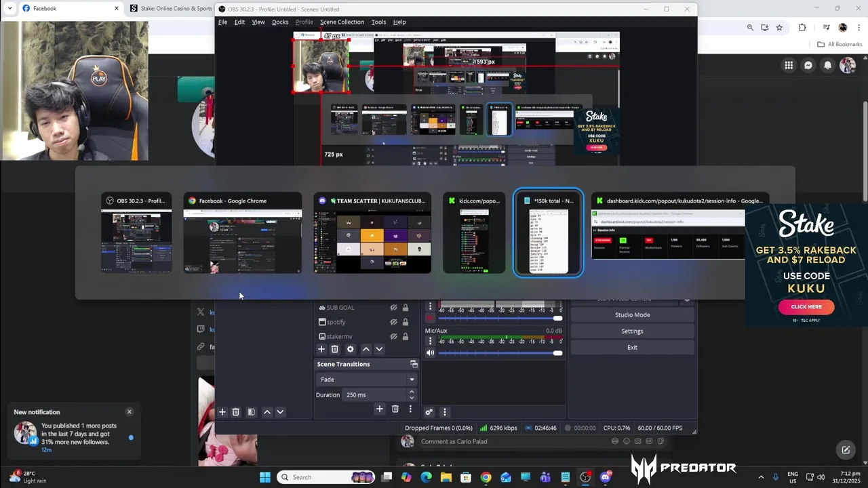Open the OBS Docks menu
The image size is (868, 488).
280,22
